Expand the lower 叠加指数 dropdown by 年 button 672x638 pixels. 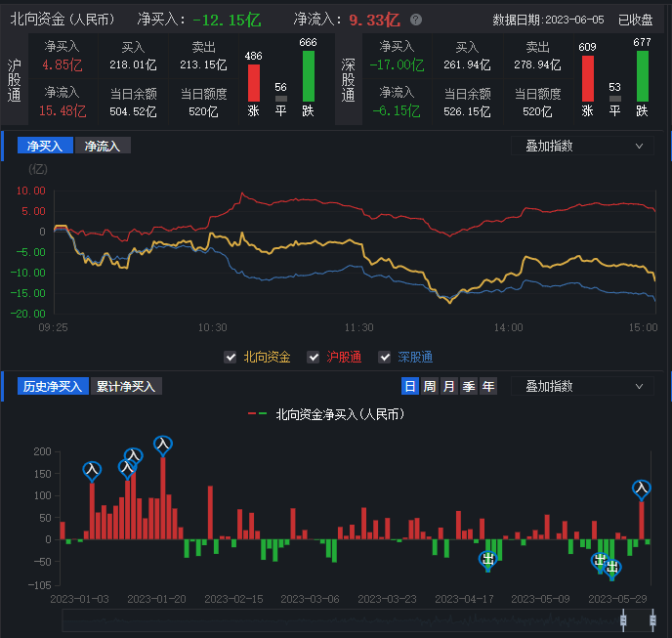(x=582, y=386)
